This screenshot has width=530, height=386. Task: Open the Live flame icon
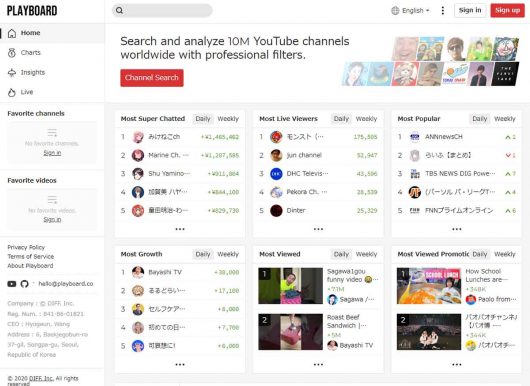(x=12, y=92)
